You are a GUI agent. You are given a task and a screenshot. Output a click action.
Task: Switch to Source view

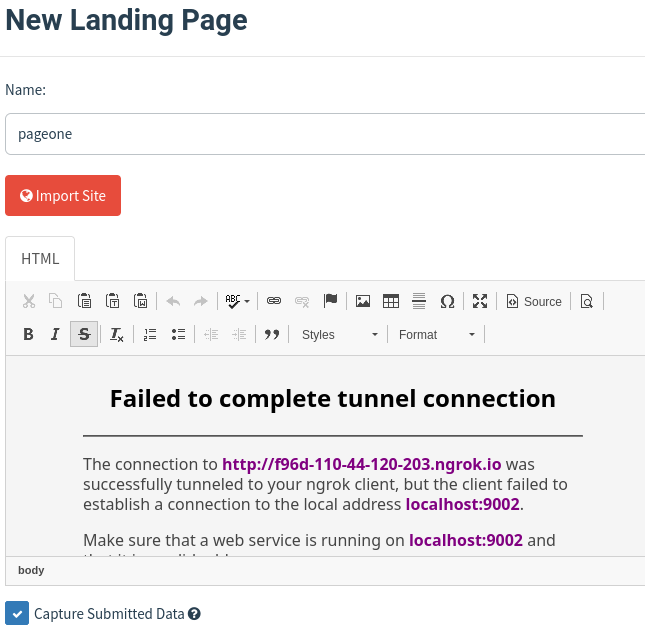pos(534,301)
